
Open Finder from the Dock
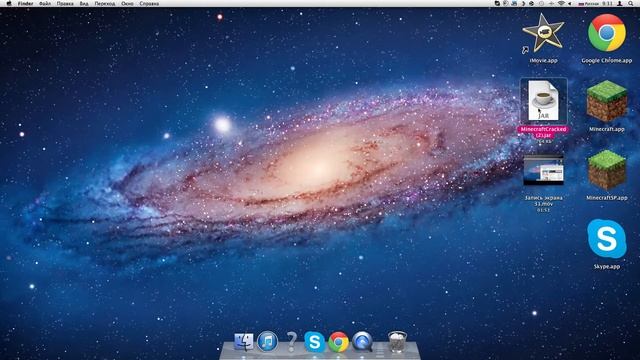tap(244, 341)
